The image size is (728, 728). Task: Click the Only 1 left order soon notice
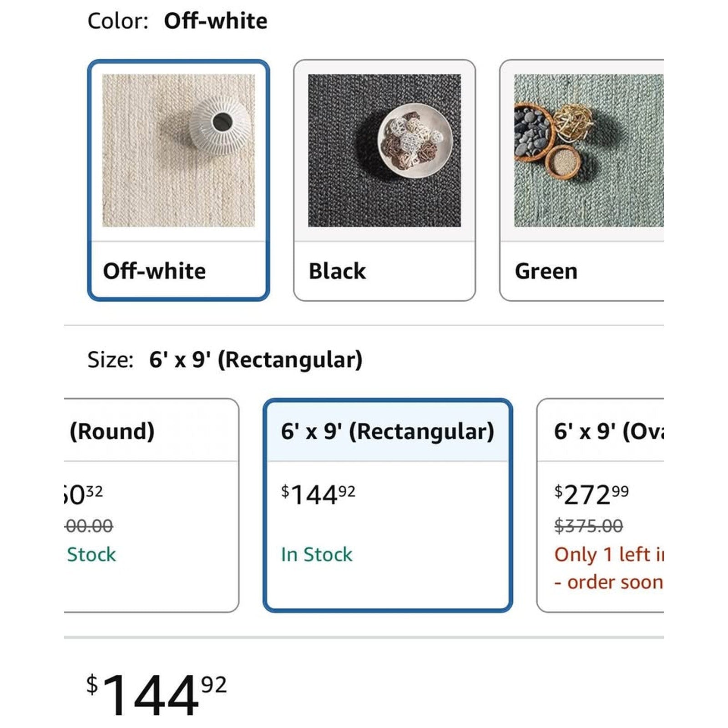pos(609,568)
